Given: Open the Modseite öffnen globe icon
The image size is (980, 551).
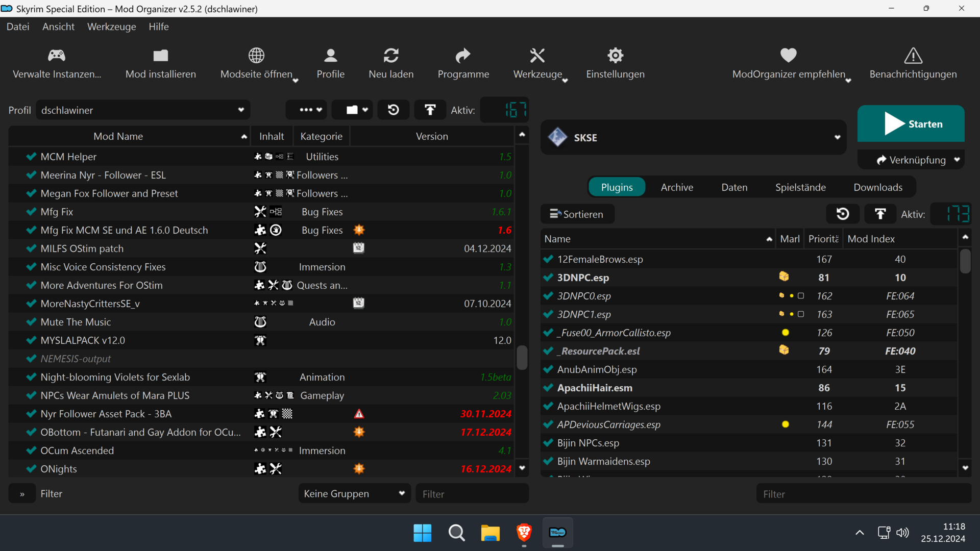Looking at the screenshot, I should click(x=256, y=55).
